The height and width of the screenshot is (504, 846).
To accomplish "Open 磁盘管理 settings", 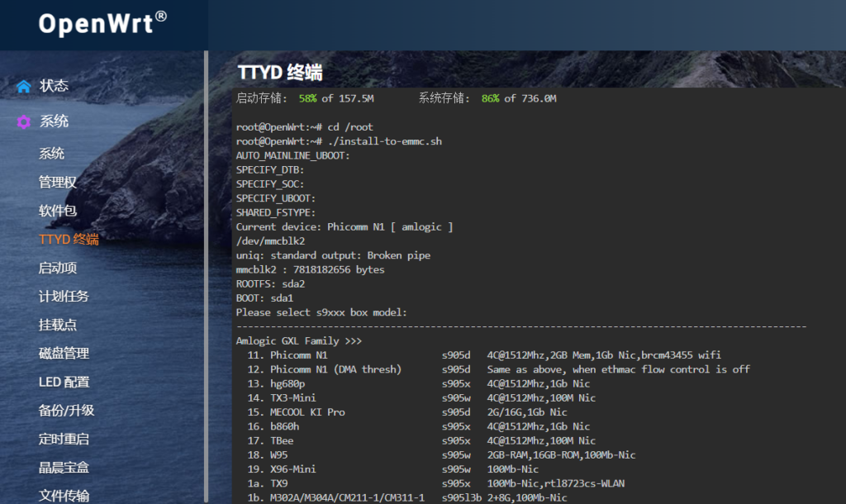I will point(59,353).
